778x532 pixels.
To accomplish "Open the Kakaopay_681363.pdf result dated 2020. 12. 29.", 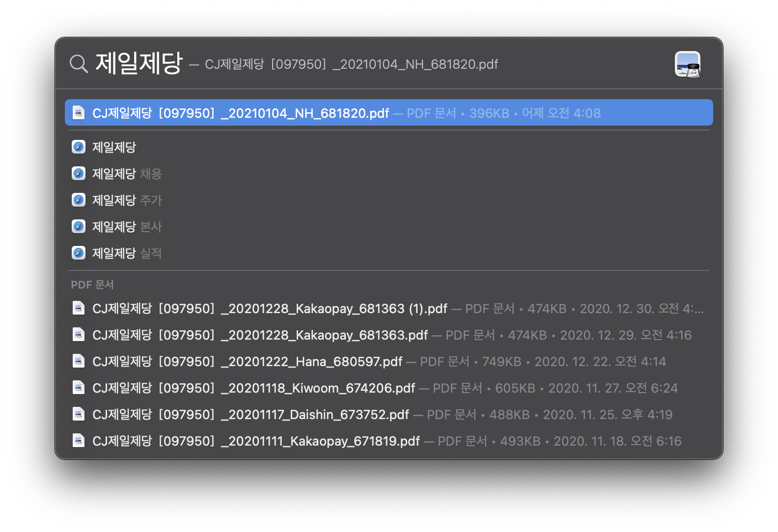I will click(389, 335).
